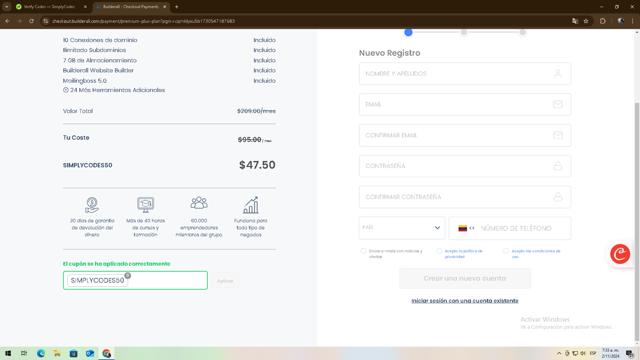Click the 60.000 entrepreneurs group icon
The width and height of the screenshot is (640, 360).
click(x=199, y=203)
